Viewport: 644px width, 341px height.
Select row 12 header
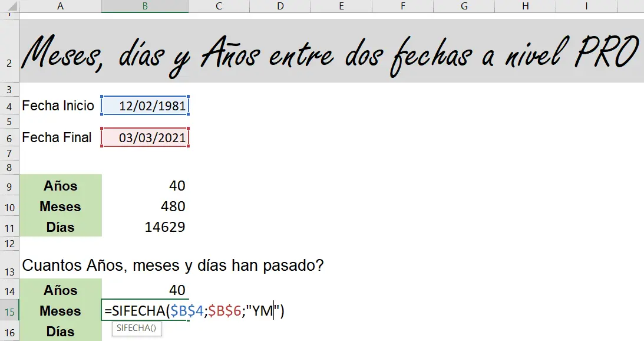[9, 244]
